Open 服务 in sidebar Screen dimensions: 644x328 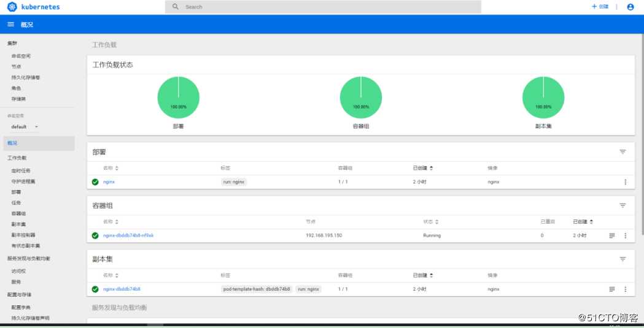[x=16, y=281]
